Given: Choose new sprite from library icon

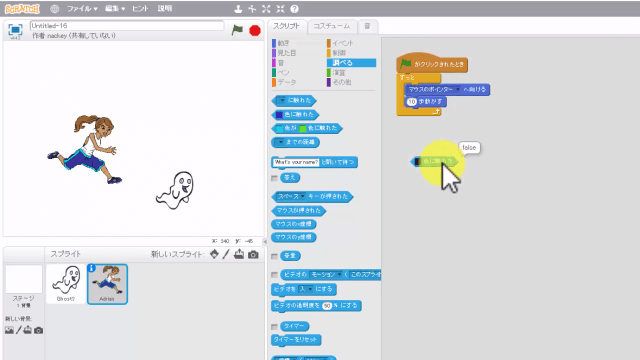Looking at the screenshot, I should point(214,254).
